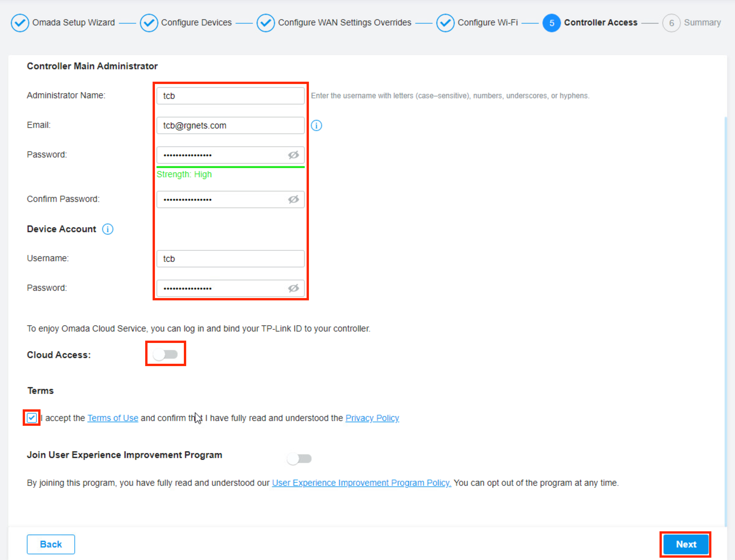The width and height of the screenshot is (735, 560).
Task: Click the Back button
Action: 51,544
